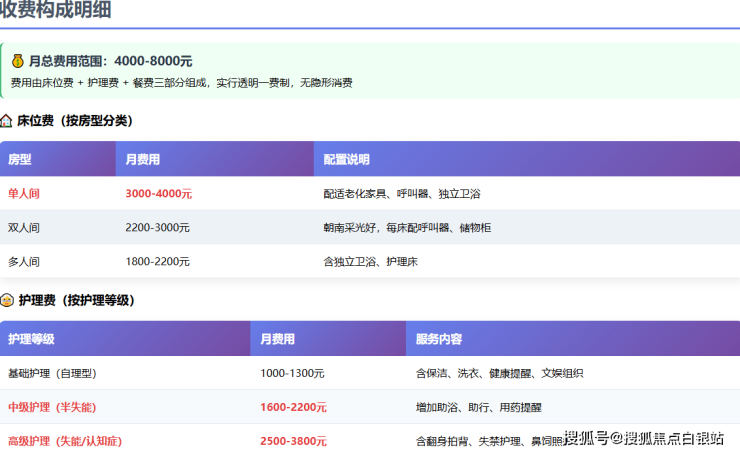
Task: Click the money bag icon beside 月总费用范围
Action: pyautogui.click(x=18, y=61)
